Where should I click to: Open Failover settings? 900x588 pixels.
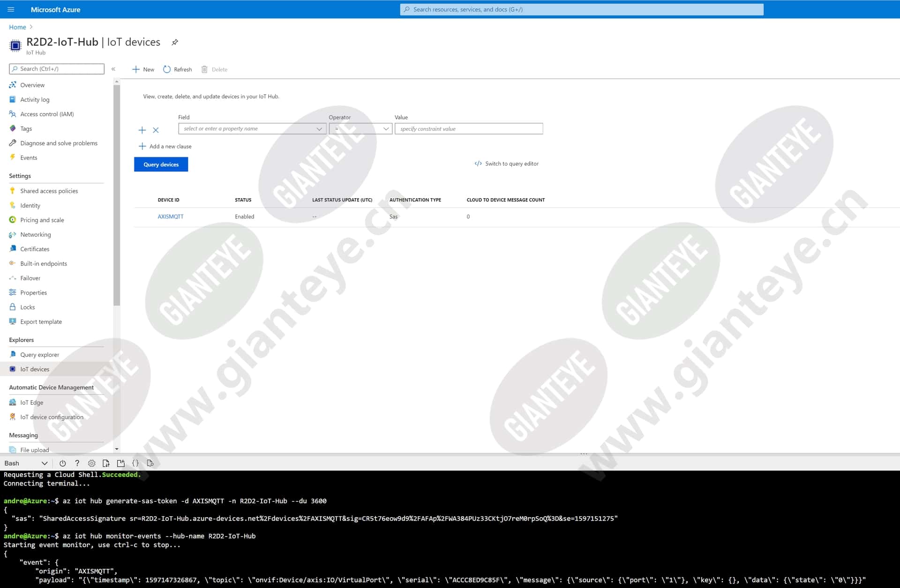(x=30, y=278)
